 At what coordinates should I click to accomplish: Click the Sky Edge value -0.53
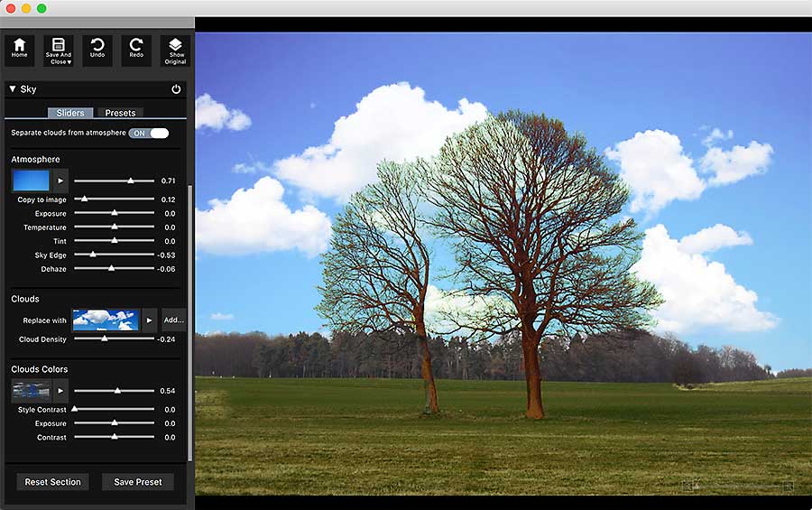tap(166, 255)
